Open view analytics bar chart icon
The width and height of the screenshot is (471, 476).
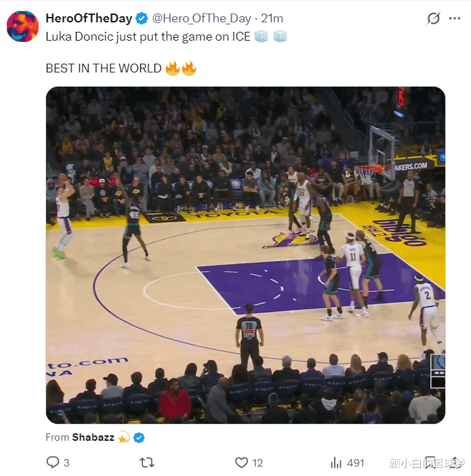tap(335, 462)
